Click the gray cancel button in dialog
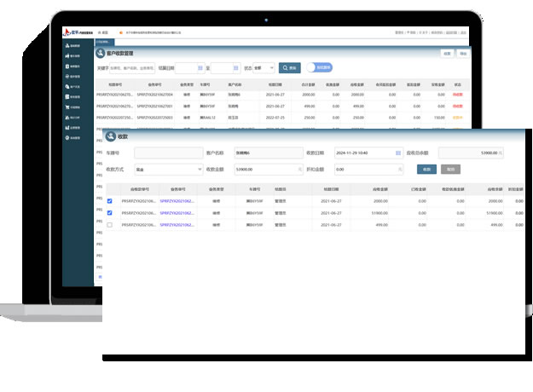Screen dimensions: 533x392 (450, 170)
